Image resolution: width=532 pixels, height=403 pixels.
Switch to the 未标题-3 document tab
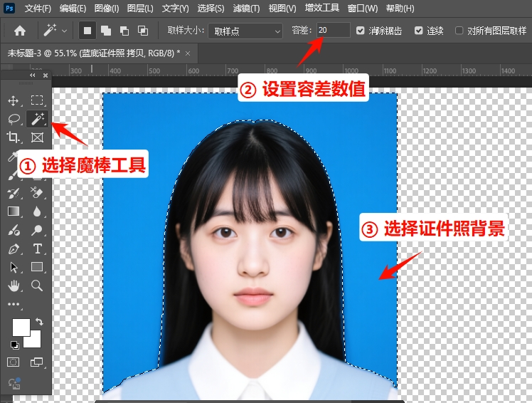[x=94, y=53]
